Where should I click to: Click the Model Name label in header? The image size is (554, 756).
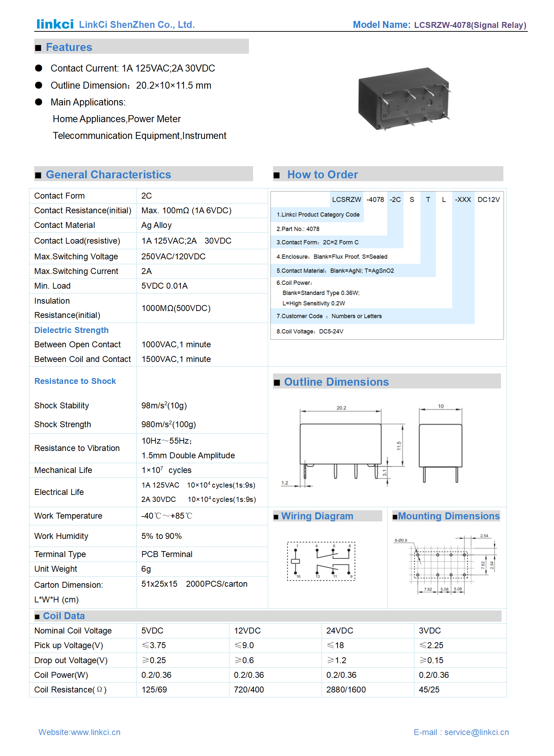point(381,25)
